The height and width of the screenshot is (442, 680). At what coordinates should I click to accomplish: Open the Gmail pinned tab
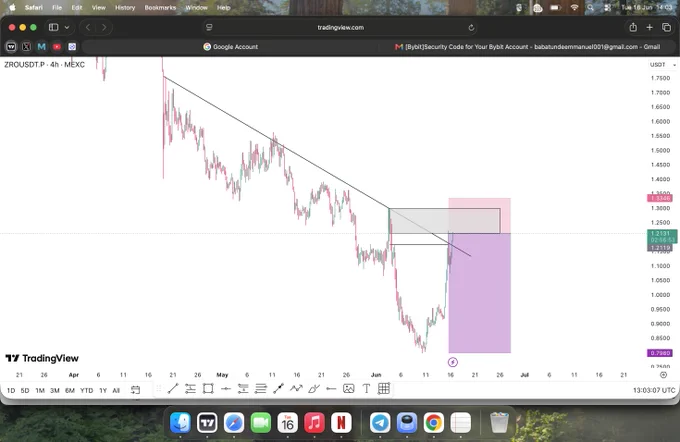[42, 46]
